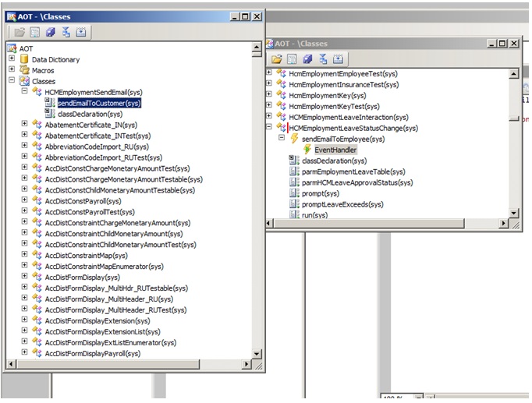
Task: Click the lightning icon beside sendEmailToEmployee
Action: pyautogui.click(x=294, y=139)
